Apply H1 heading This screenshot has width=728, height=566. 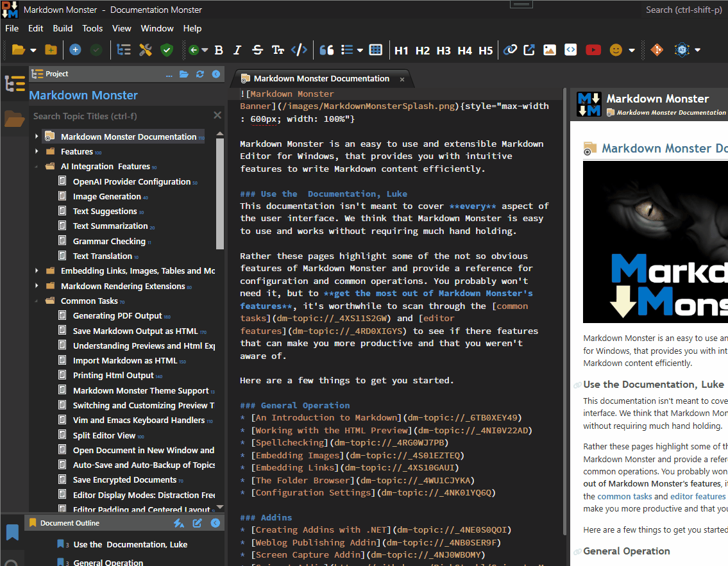tap(401, 51)
